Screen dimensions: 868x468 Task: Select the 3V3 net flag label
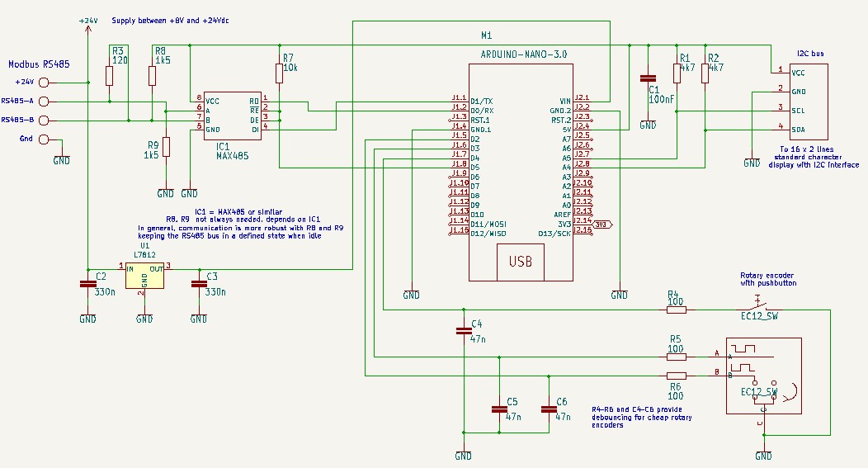pyautogui.click(x=603, y=225)
